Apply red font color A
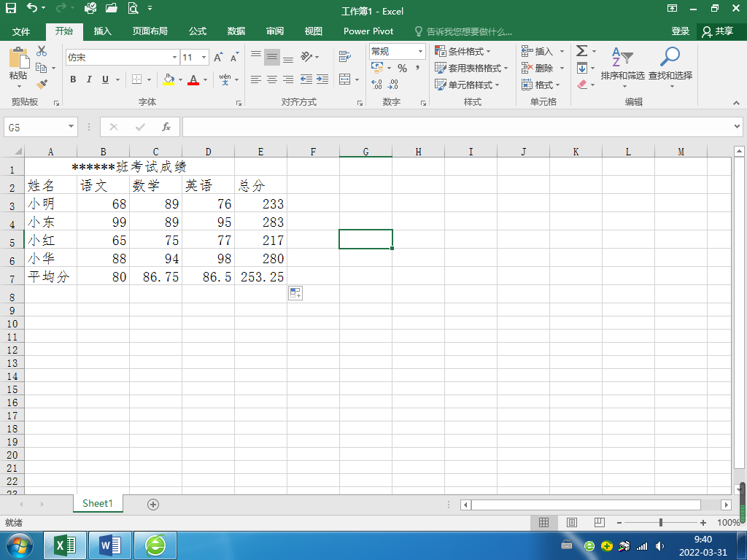 (193, 79)
